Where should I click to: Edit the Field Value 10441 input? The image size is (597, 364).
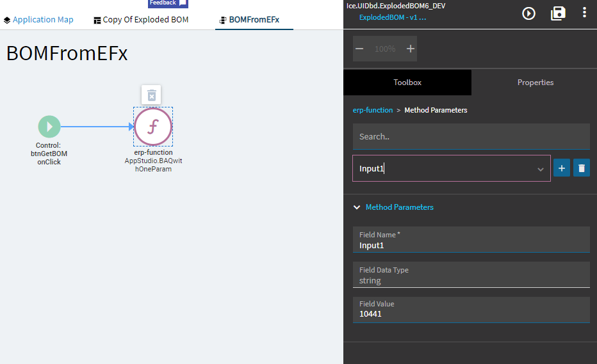click(471, 310)
